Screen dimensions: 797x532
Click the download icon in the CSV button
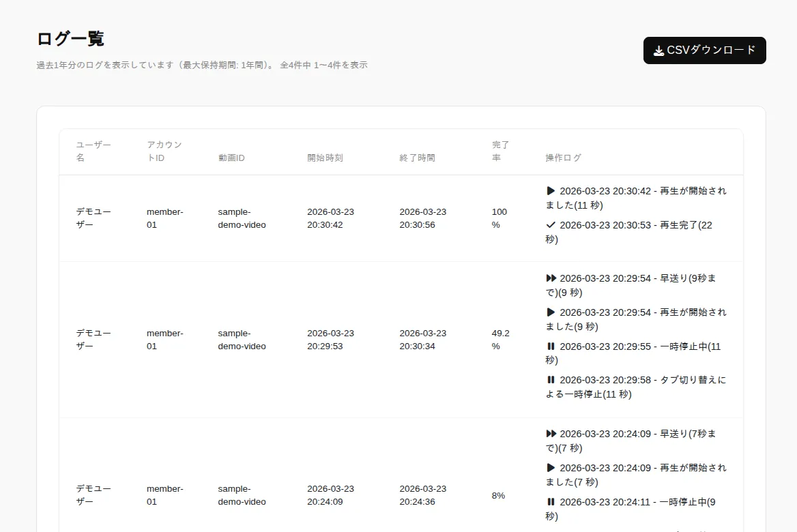[658, 50]
